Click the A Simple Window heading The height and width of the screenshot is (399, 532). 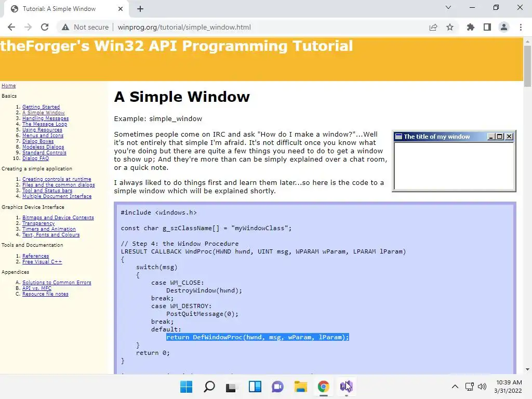(182, 97)
